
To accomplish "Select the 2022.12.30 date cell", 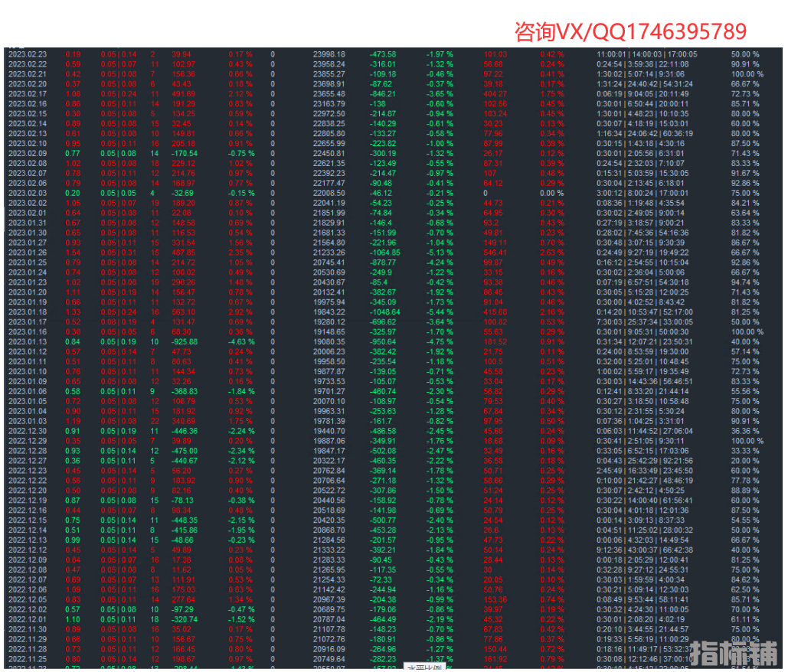I will 28,431.
